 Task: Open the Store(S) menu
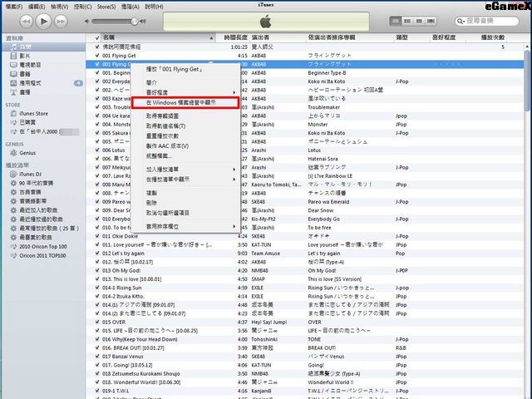tap(106, 7)
